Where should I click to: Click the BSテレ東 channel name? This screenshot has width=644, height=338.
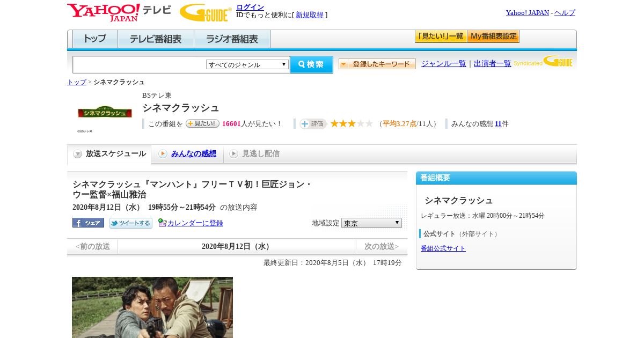pyautogui.click(x=157, y=95)
